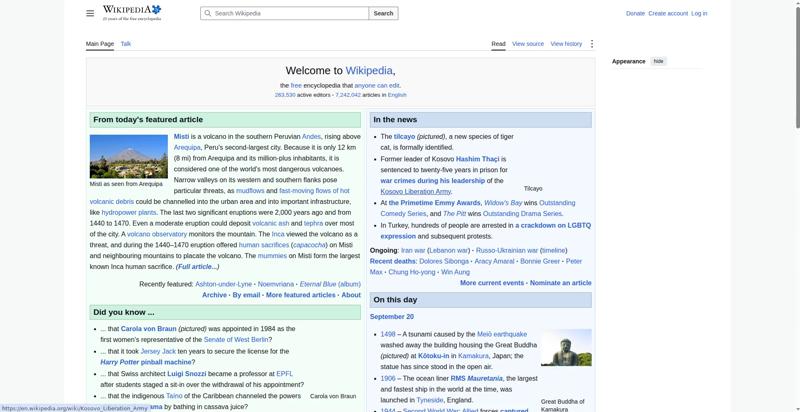Open the hamburger main menu icon
This screenshot has height=412, width=800.
(x=90, y=13)
